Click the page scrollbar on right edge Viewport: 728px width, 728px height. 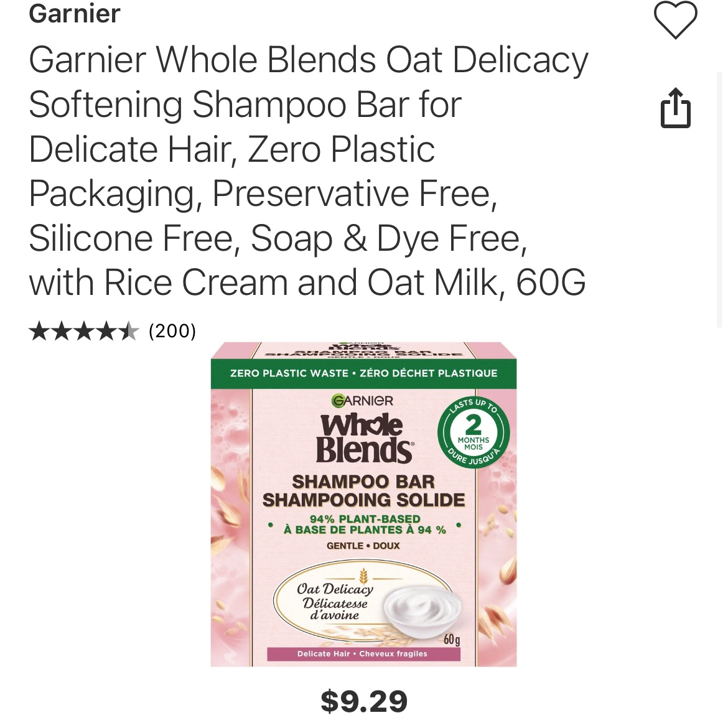[x=719, y=200]
